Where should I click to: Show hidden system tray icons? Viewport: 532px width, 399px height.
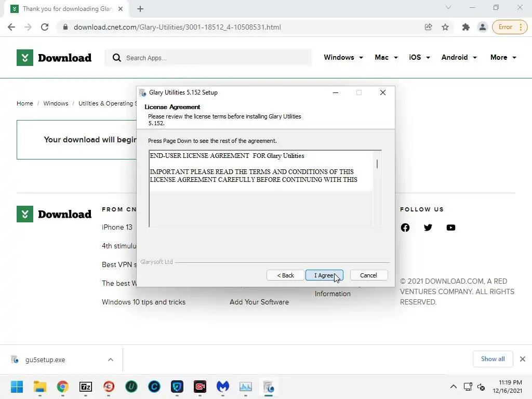tap(453, 387)
